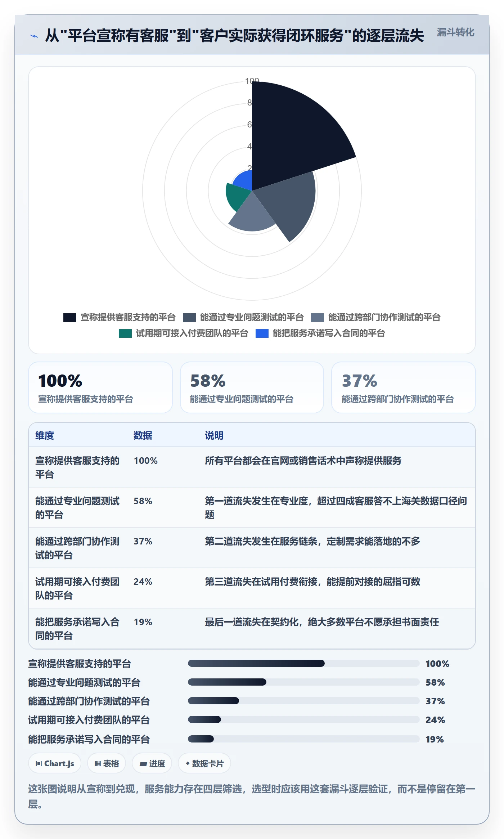Click the 58% value beside the progress bar
This screenshot has height=839, width=504.
coord(435,682)
